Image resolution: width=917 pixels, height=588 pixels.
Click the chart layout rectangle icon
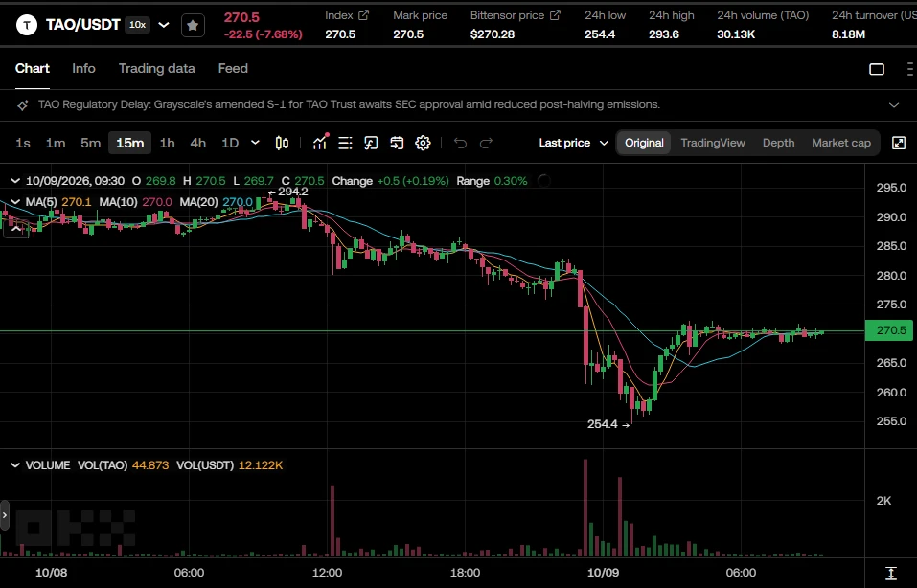point(877,69)
